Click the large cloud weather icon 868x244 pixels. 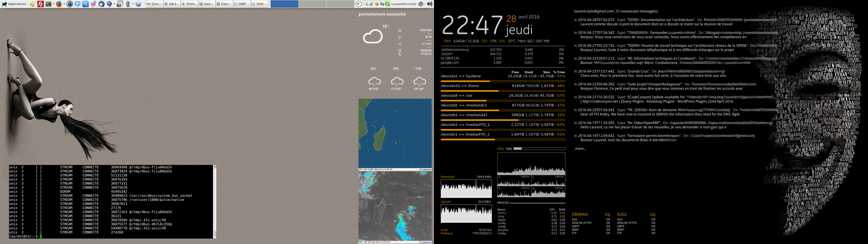[x=373, y=36]
